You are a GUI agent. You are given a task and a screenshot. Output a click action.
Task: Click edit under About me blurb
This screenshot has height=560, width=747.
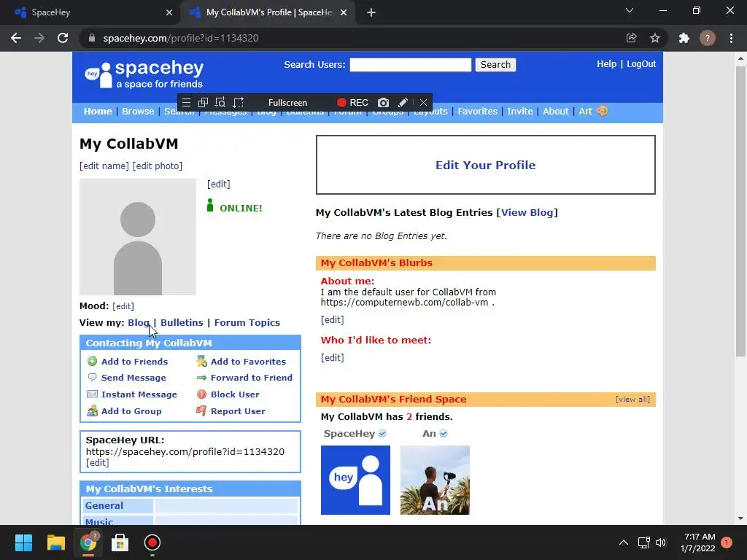coord(332,319)
